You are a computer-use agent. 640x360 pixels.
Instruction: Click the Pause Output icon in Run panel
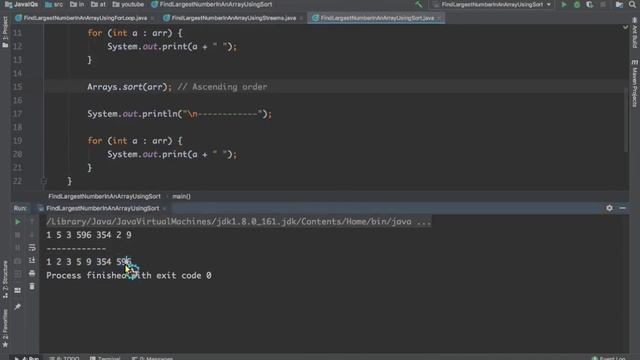[x=18, y=248]
